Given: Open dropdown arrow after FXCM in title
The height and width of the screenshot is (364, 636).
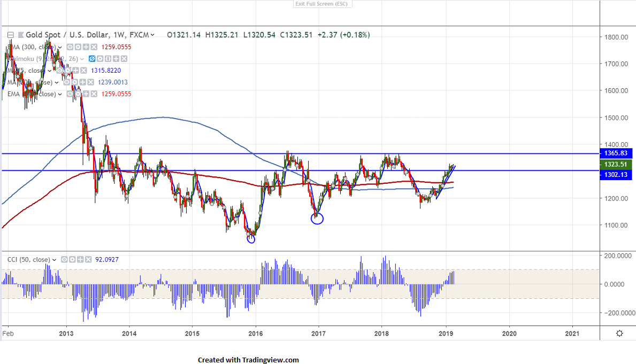Looking at the screenshot, I should click(152, 35).
